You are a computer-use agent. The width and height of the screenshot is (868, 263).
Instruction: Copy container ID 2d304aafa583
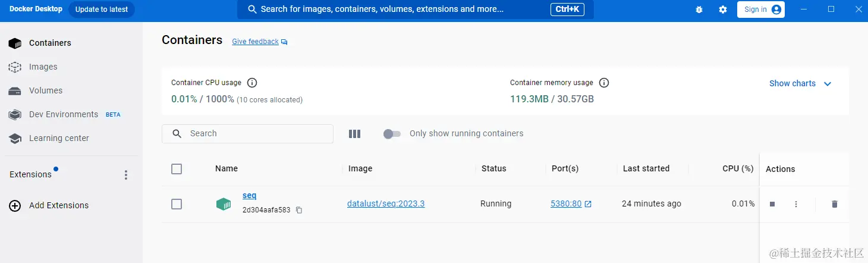pyautogui.click(x=299, y=210)
